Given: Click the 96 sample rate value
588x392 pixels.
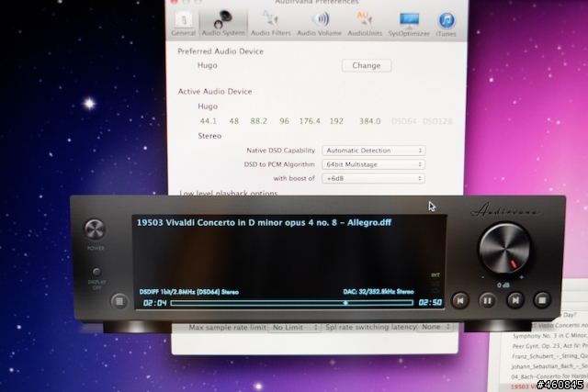Looking at the screenshot, I should pos(284,121).
